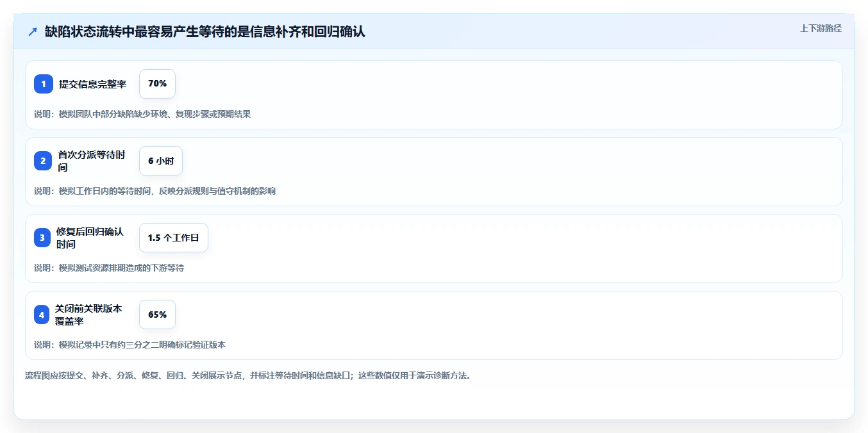Select the step 2 number badge
The height and width of the screenshot is (433, 868).
44,161
